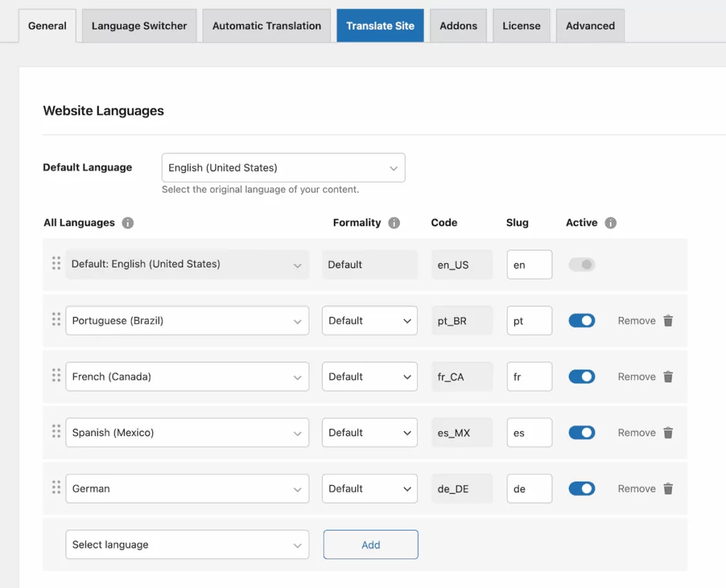Open the Addons tab
Screen dimensions: 726x588
458,26
